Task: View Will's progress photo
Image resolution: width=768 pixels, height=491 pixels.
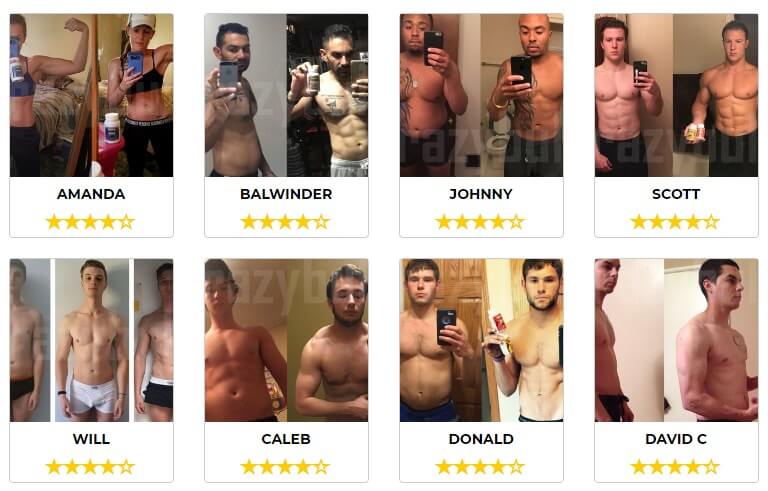Action: tap(91, 340)
